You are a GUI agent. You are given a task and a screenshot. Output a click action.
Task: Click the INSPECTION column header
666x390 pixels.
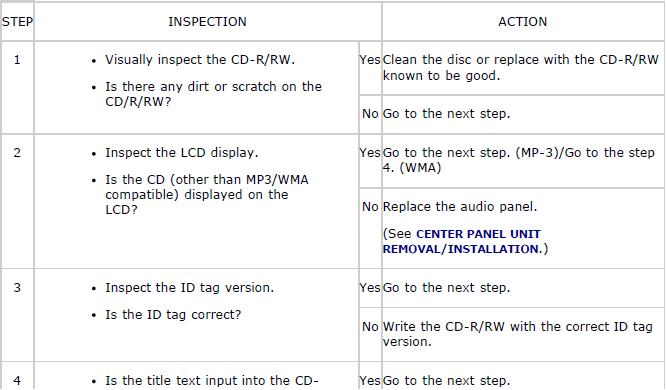tap(207, 22)
